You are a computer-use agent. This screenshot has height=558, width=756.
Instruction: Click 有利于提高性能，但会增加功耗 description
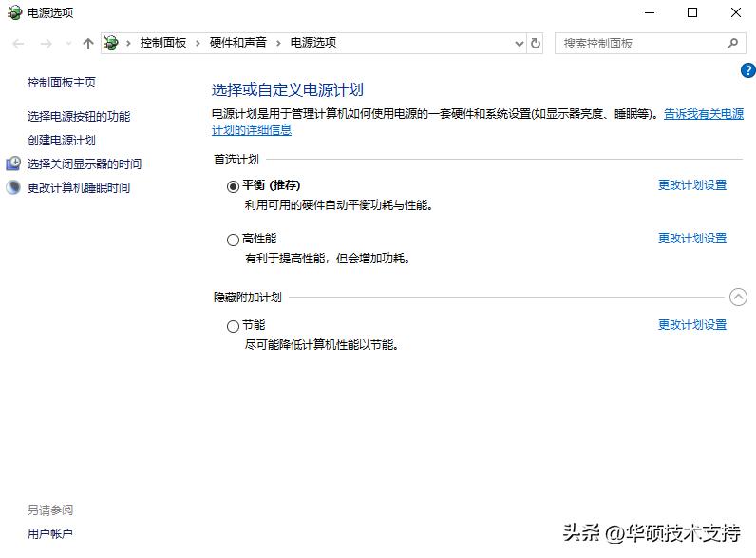click(328, 259)
